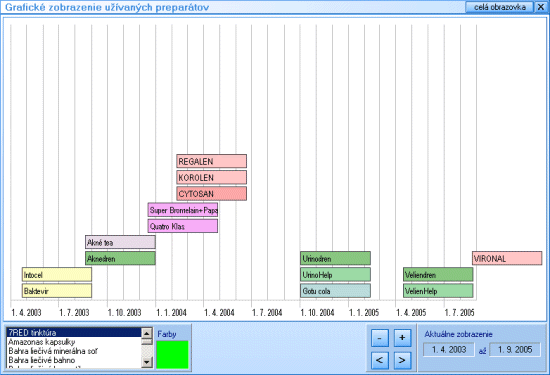Select the Aknedren bar
550x375 pixels.
click(120, 259)
